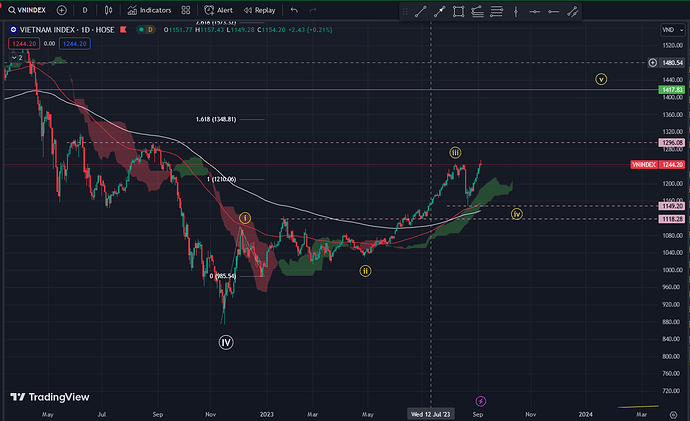
Task: Create a new Alert
Action: point(219,10)
